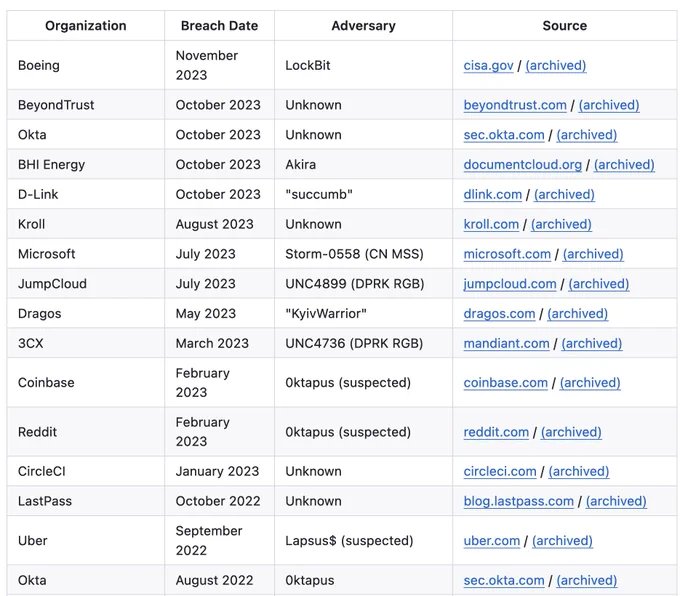Visit the beyondtrust.com source link
The image size is (680, 596).
[x=515, y=105]
